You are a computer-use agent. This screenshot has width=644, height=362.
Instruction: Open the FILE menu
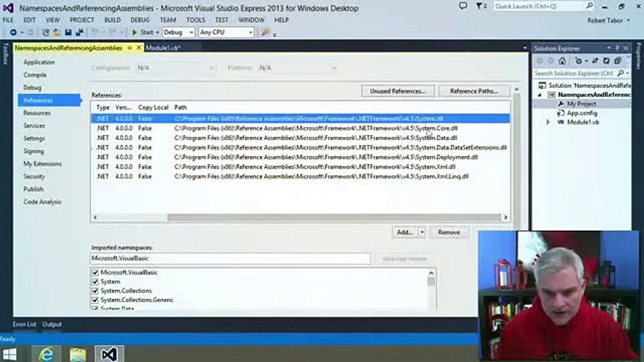pyautogui.click(x=8, y=20)
